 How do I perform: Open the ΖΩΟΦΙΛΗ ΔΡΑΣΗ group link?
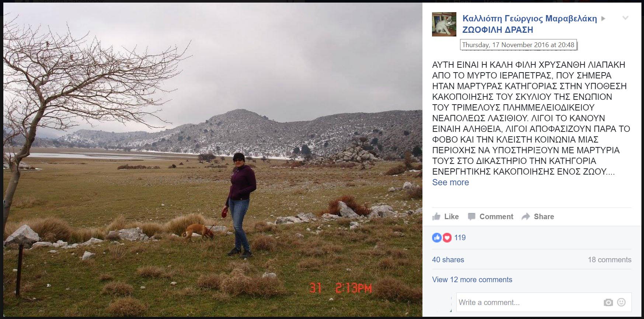(498, 30)
